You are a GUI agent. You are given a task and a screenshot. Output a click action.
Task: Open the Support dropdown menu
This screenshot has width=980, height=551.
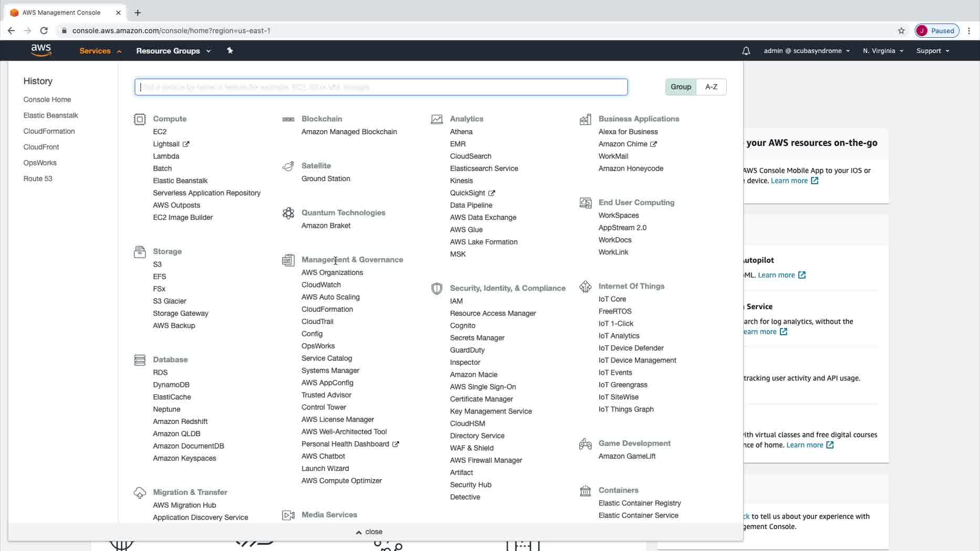point(933,51)
